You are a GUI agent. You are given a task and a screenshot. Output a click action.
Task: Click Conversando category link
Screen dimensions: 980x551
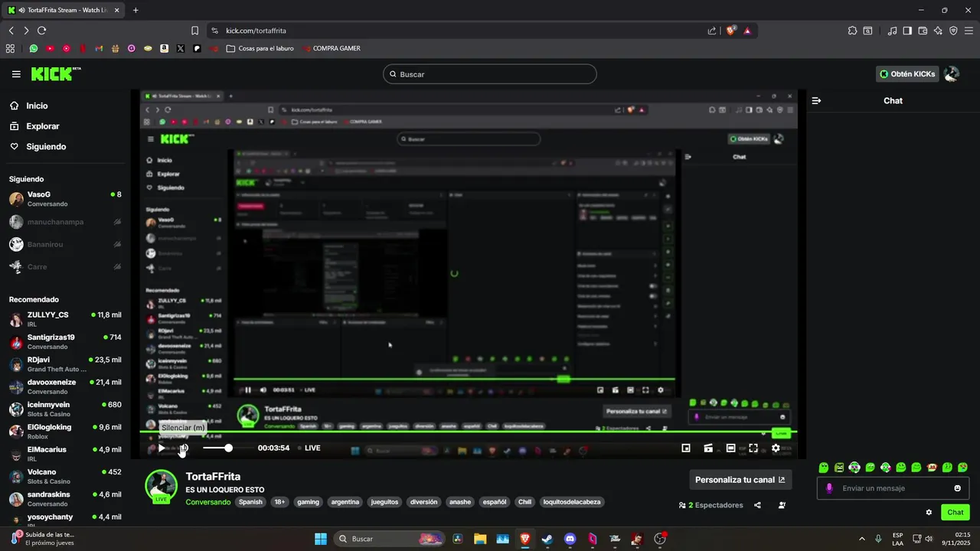[208, 502]
